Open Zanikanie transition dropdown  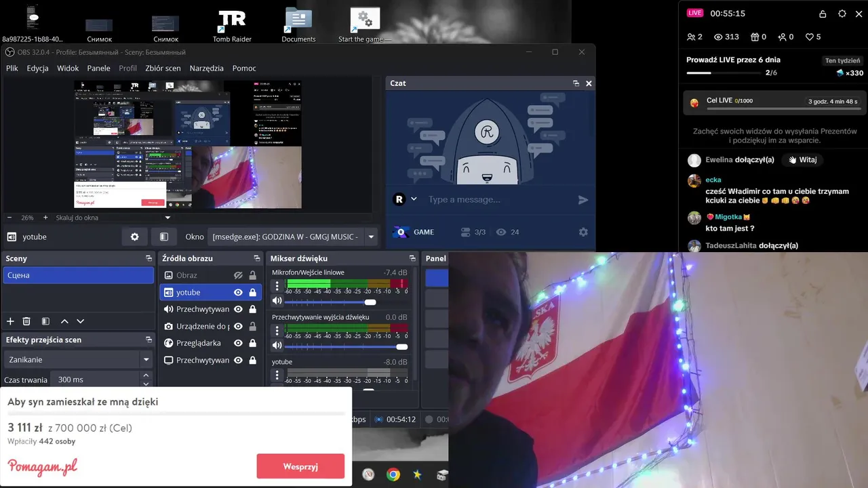point(79,359)
